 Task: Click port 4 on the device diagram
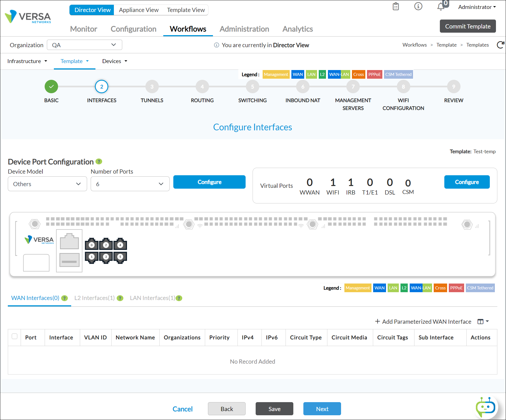[x=120, y=244]
